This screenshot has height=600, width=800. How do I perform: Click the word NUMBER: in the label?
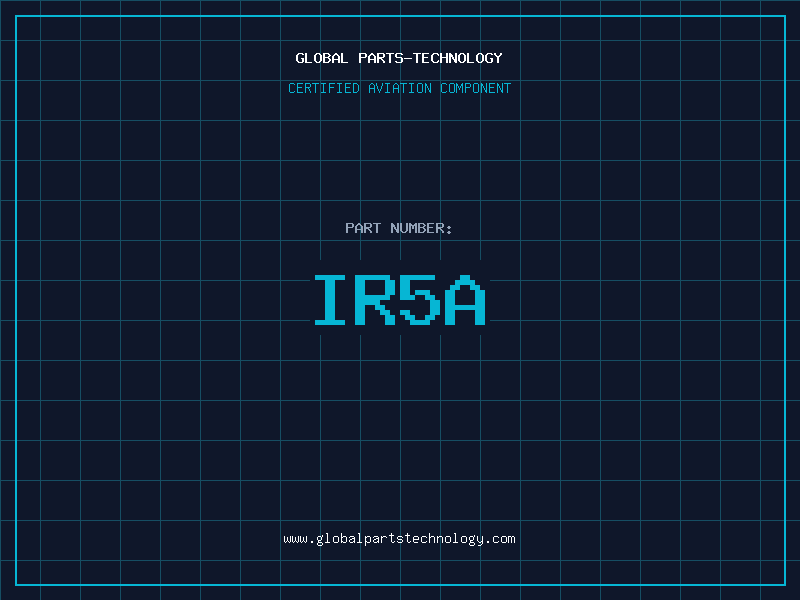click(421, 228)
